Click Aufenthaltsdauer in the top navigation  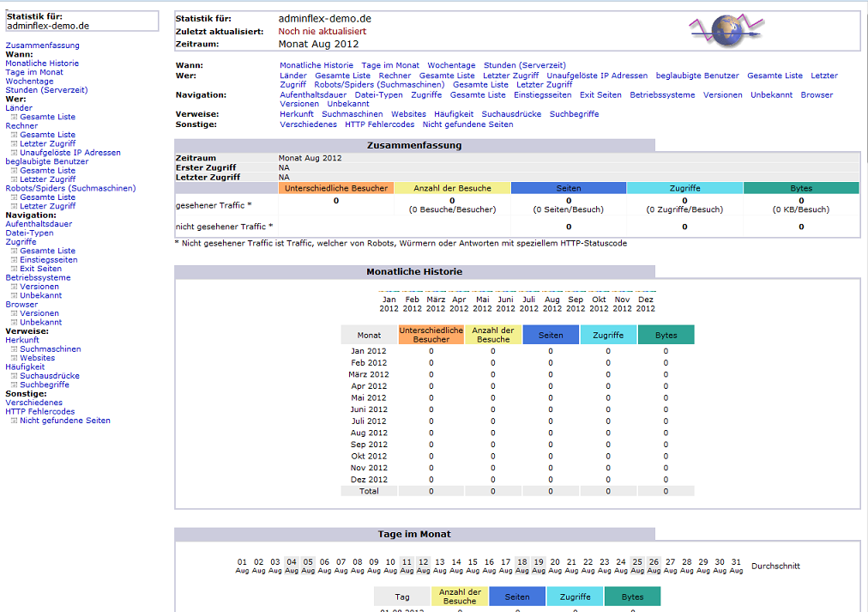click(x=313, y=94)
